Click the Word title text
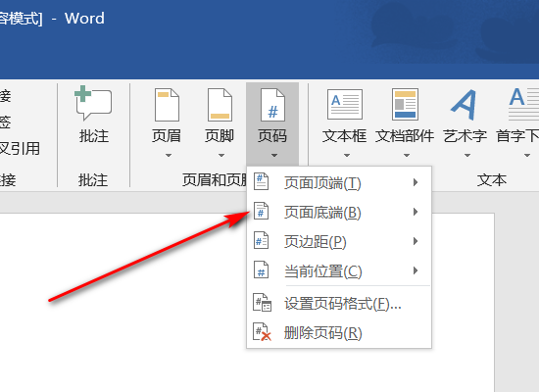 tap(84, 19)
